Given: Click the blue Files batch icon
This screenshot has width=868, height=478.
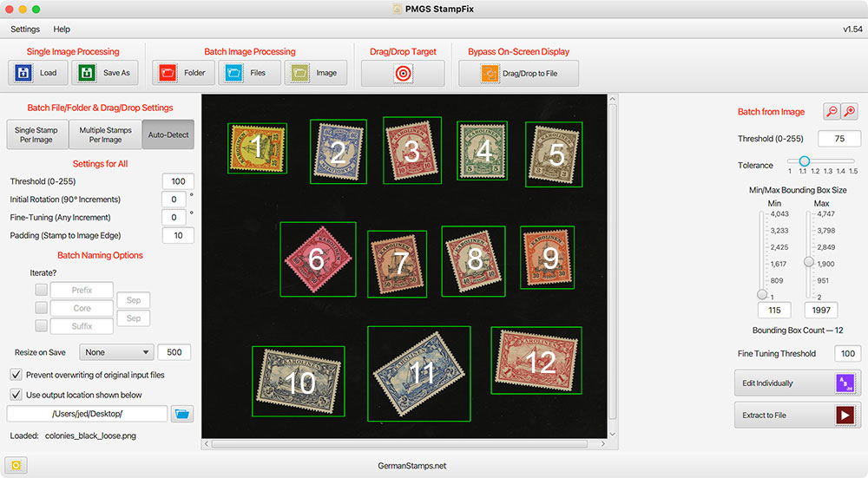Looking at the screenshot, I should (x=234, y=73).
